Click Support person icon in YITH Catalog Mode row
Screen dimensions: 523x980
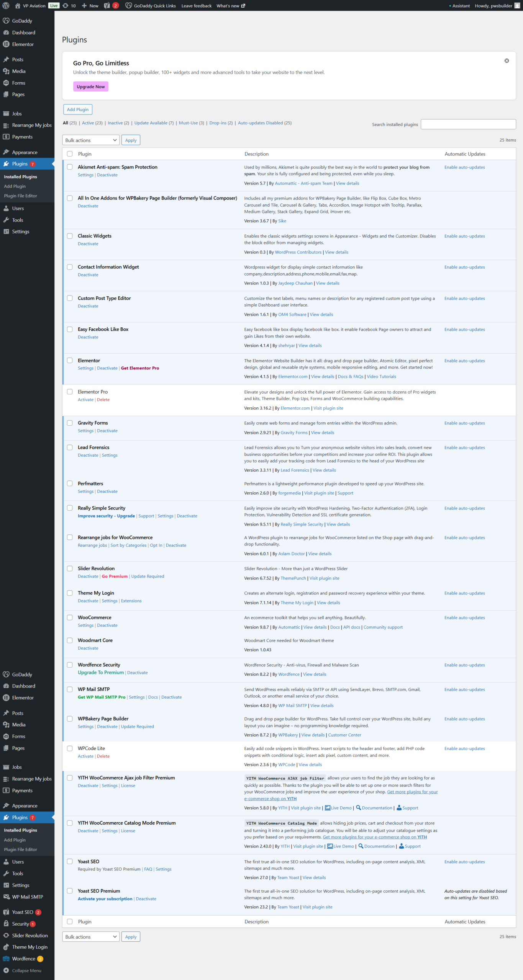pos(402,846)
